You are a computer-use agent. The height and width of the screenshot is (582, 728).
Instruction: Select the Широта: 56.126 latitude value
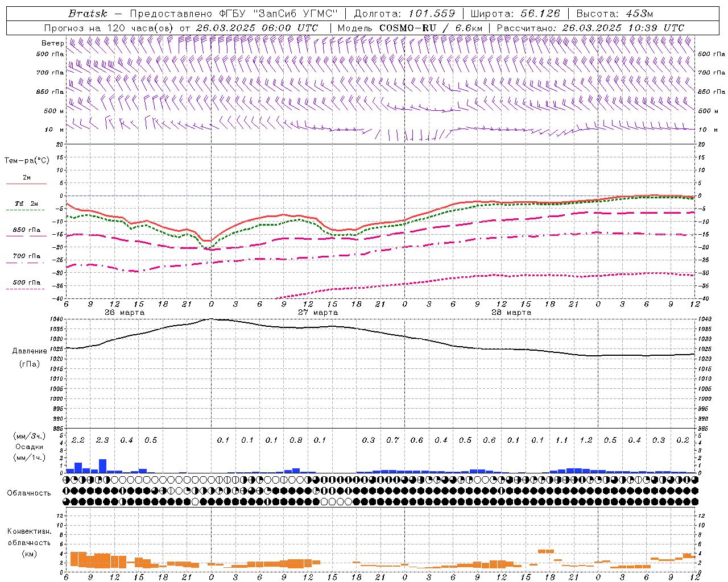[516, 14]
